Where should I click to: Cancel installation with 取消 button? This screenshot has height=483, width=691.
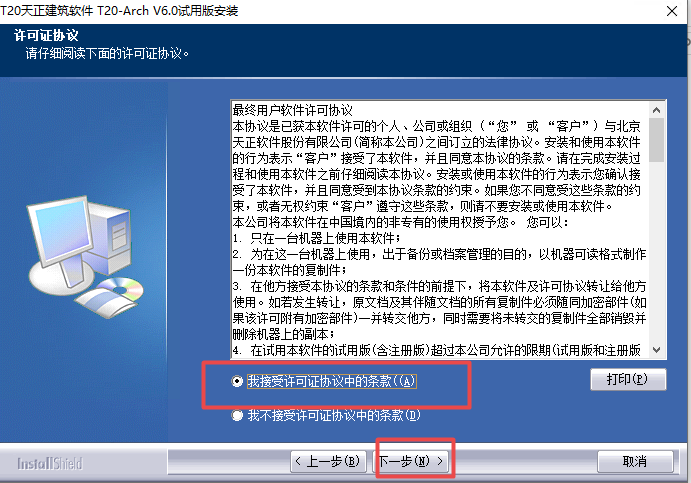(635, 461)
